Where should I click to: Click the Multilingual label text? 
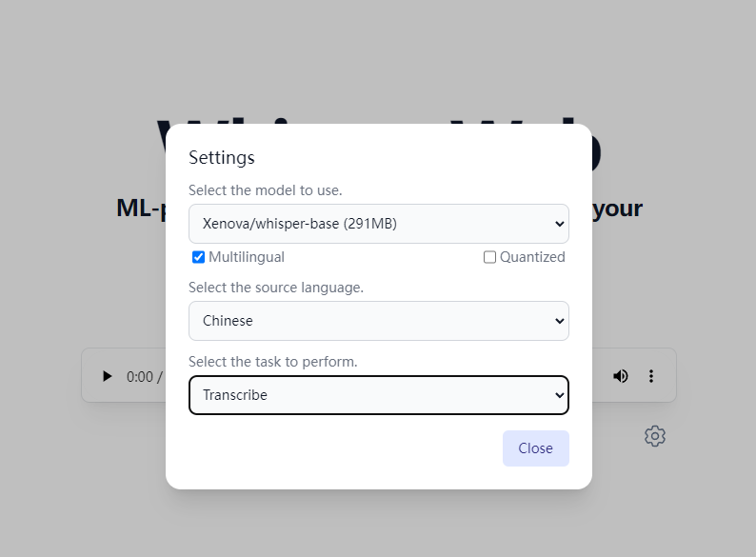pos(247,257)
